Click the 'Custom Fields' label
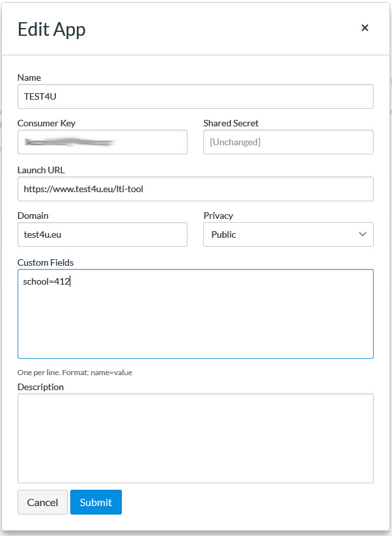 tap(46, 262)
